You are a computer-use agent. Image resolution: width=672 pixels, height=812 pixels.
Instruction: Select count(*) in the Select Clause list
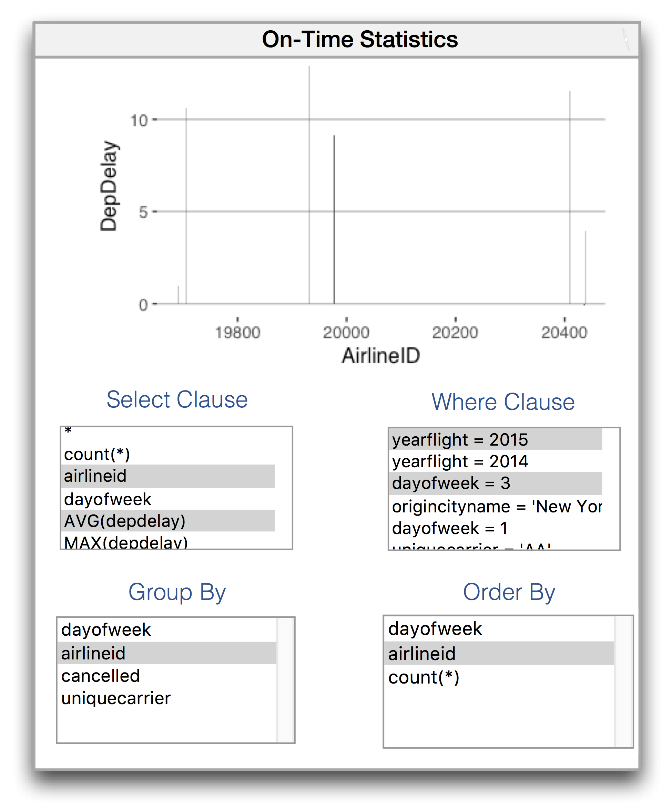97,454
